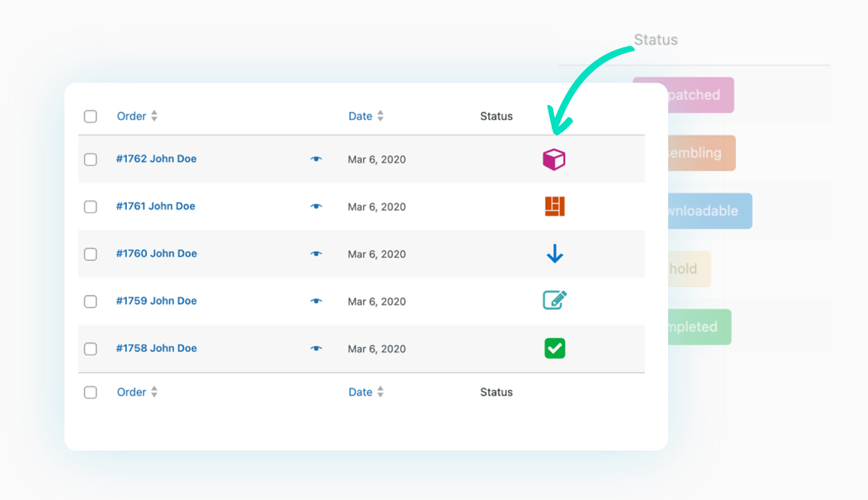The height and width of the screenshot is (500, 868).
Task: Select the checkbox for order #1761
Action: coord(91,207)
